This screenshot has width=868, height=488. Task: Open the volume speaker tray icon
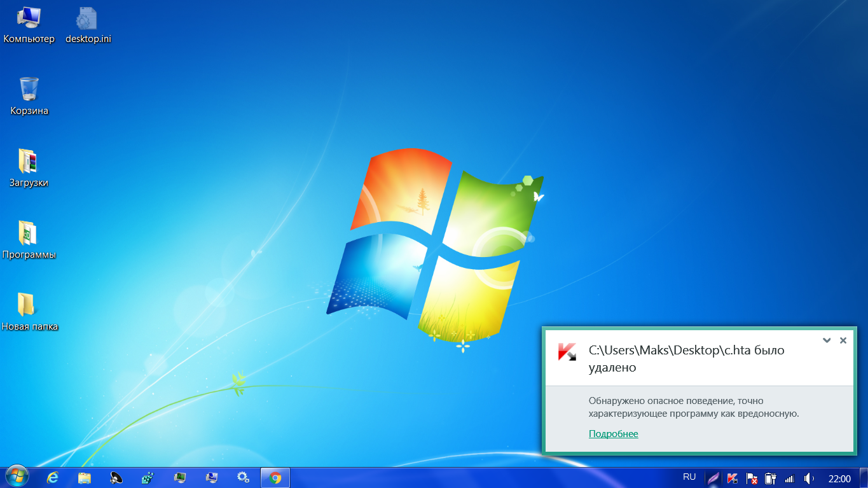(x=809, y=478)
